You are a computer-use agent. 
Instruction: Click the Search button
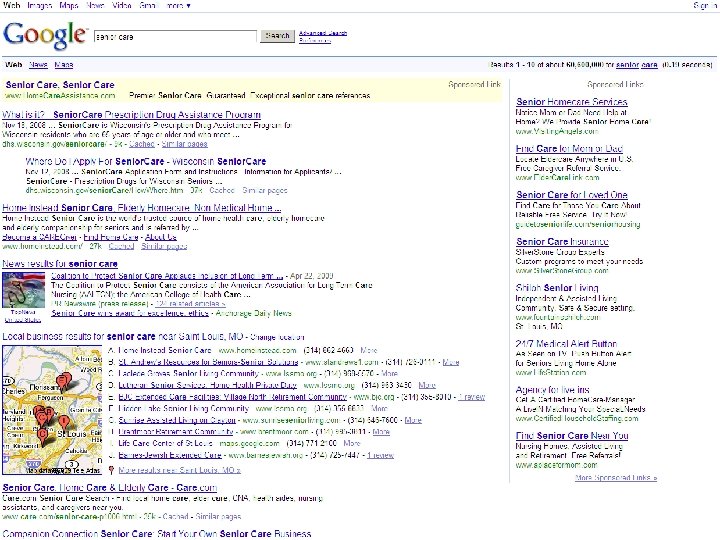tap(277, 36)
